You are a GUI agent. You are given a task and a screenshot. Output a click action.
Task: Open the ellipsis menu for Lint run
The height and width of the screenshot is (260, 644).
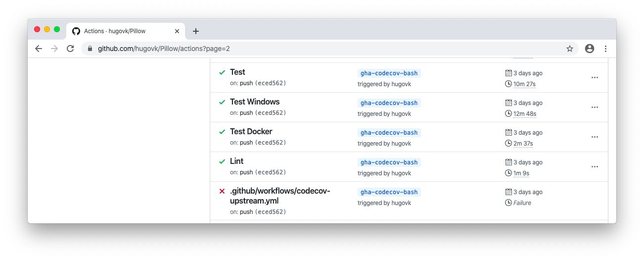(595, 166)
